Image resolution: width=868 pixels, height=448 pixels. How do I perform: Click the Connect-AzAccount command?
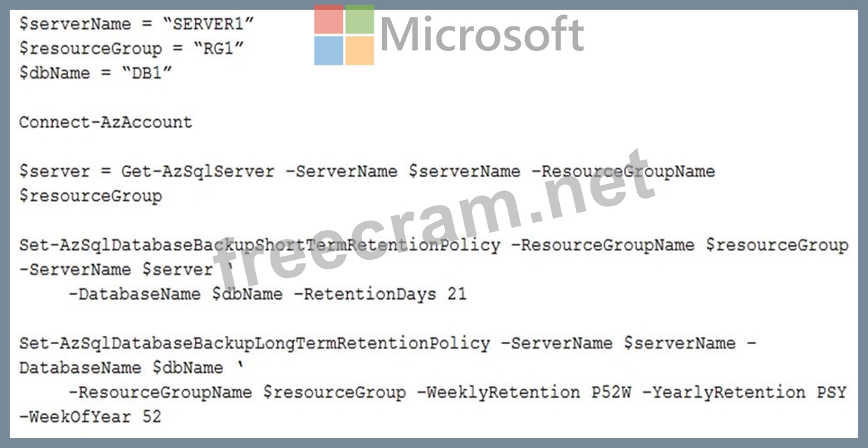pos(105,123)
